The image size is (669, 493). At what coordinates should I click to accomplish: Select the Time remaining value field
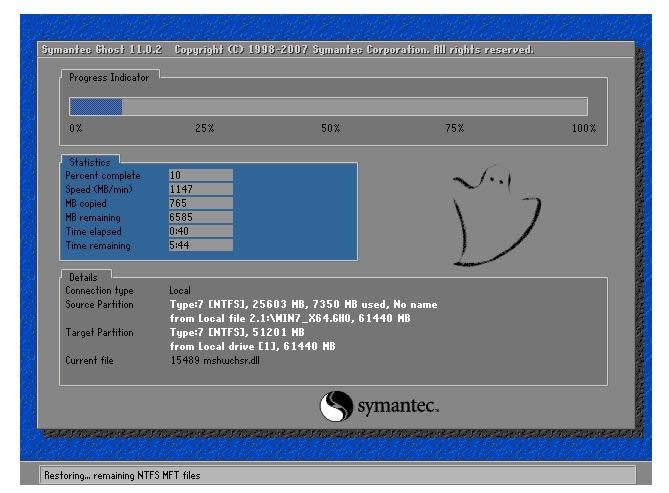[x=200, y=245]
